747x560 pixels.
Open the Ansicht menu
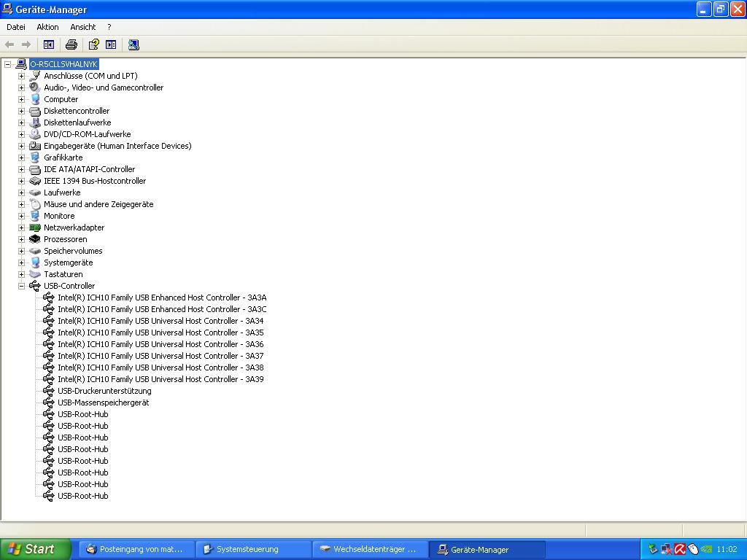83,27
